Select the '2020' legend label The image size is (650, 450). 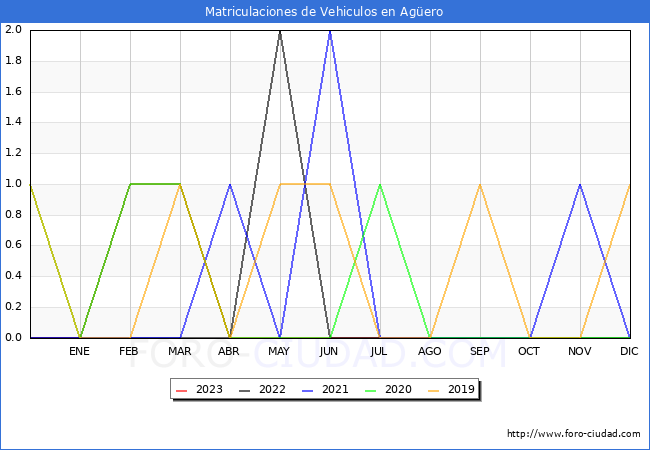click(x=398, y=390)
